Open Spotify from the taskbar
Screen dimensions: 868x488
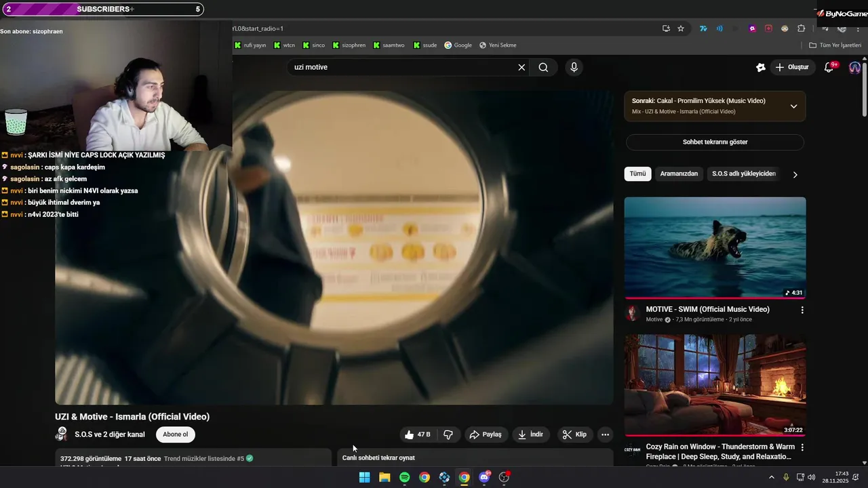point(404,477)
